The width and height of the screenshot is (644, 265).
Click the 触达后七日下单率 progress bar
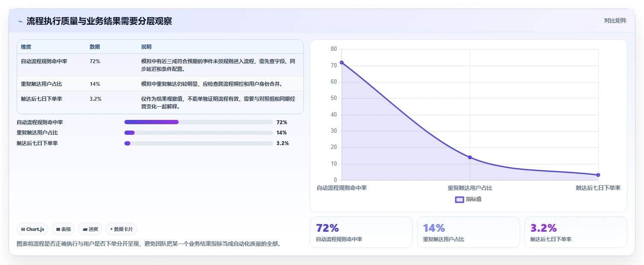(198, 143)
